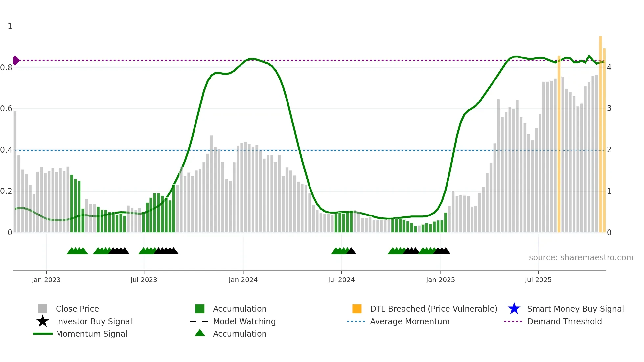
Task: Click the green Accumulation square legend icon
Action: (x=200, y=309)
